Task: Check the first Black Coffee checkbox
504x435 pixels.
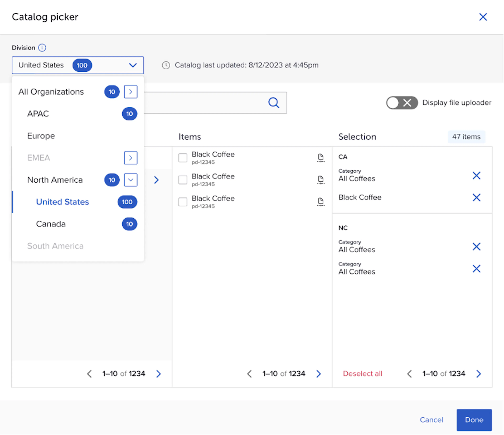Action: click(183, 158)
